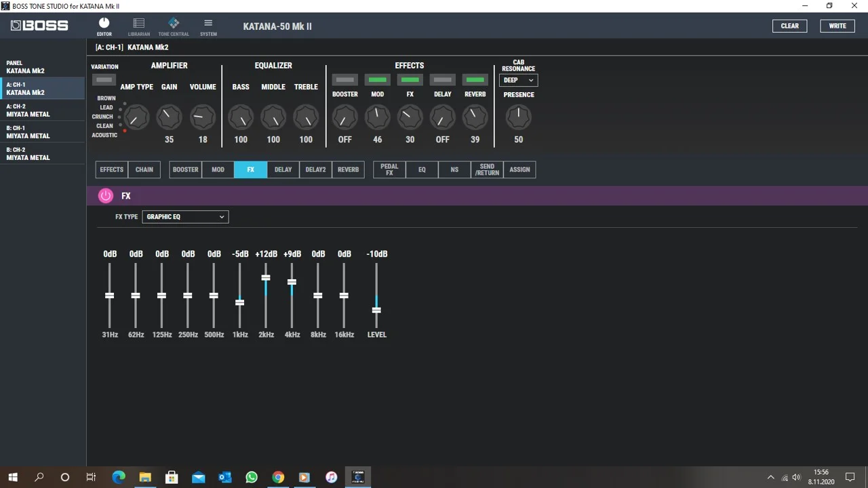Click the Gain knob
This screenshot has height=488, width=868.
pyautogui.click(x=169, y=117)
